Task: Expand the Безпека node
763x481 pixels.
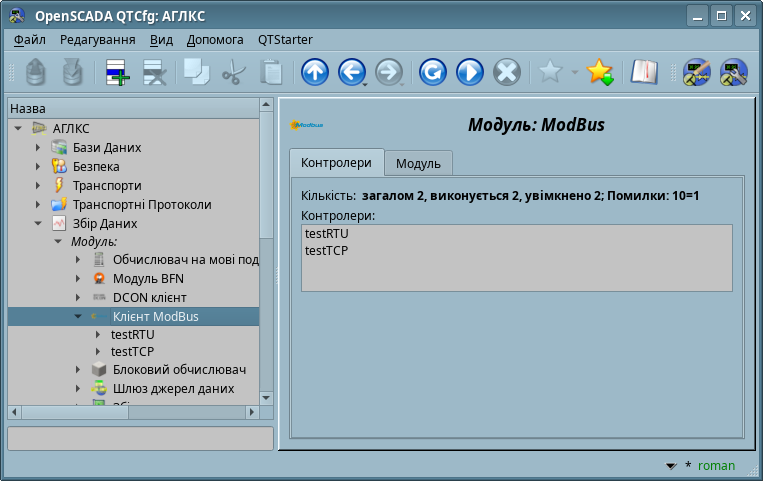Action: click(38, 166)
